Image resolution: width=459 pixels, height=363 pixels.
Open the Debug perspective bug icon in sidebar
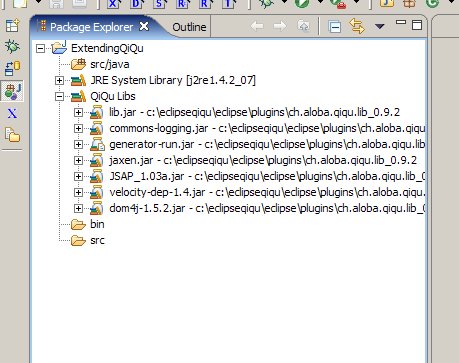12,46
